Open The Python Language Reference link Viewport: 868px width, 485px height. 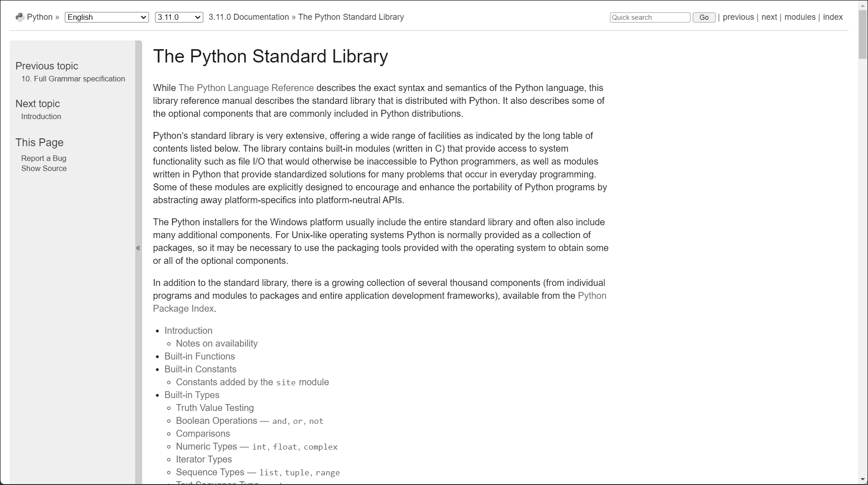246,88
